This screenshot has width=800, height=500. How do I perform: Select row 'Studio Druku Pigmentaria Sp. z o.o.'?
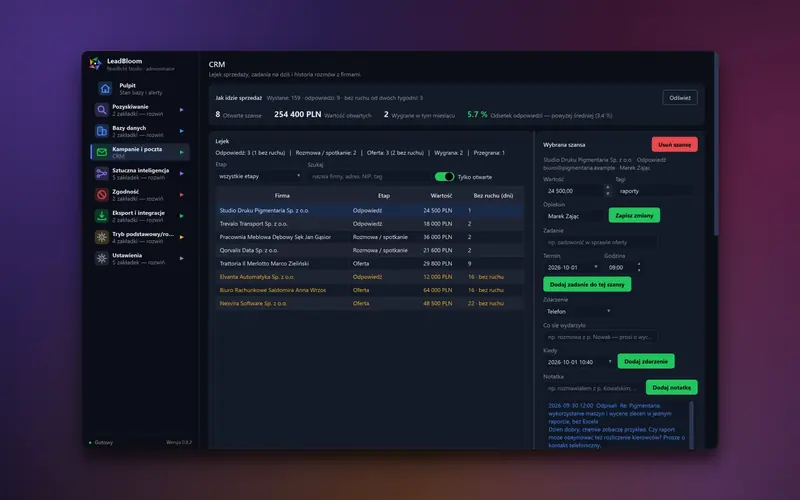pos(370,210)
